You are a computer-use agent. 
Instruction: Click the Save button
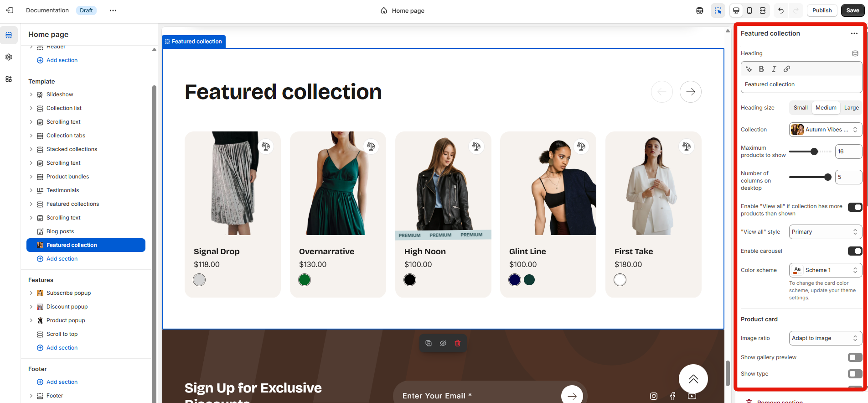(852, 10)
